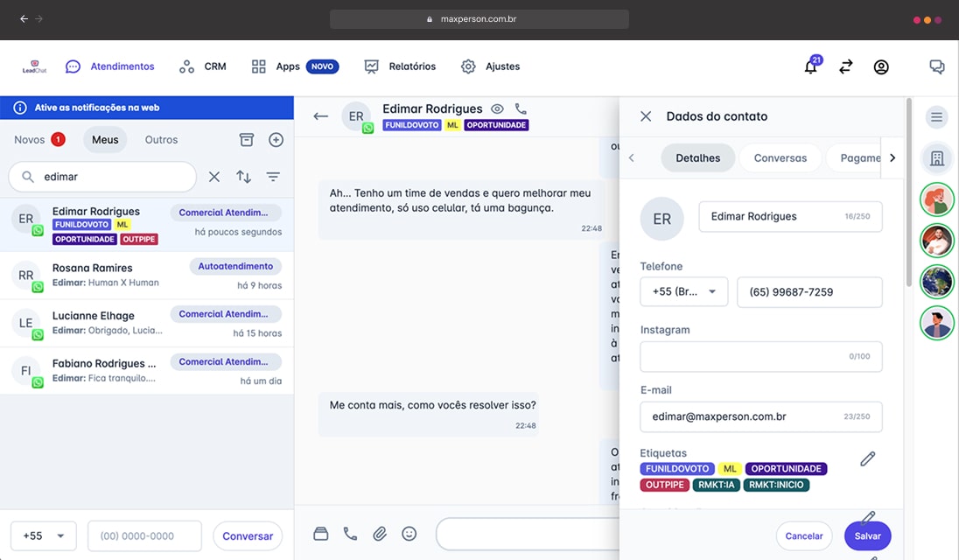The image size is (959, 560).
Task: Select the Novos conversations tab
Action: tap(38, 140)
